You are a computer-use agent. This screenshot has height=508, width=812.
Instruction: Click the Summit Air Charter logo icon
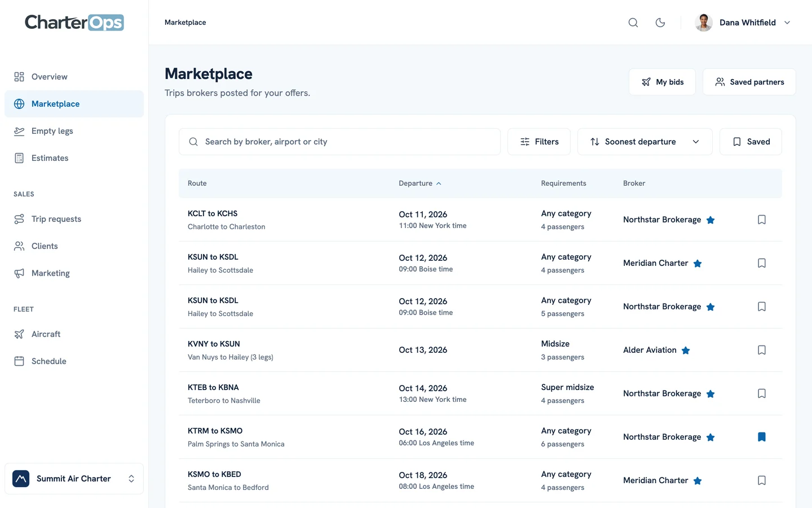click(21, 479)
